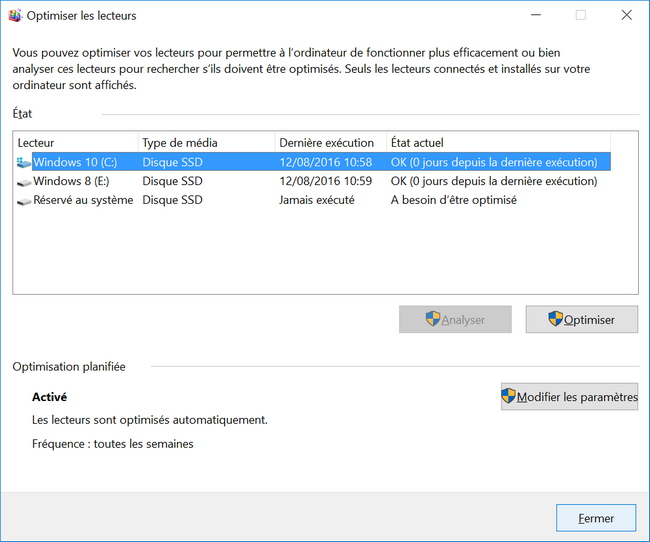Click the Windows 10 (C:) drive icon
650x542 pixels.
[24, 162]
